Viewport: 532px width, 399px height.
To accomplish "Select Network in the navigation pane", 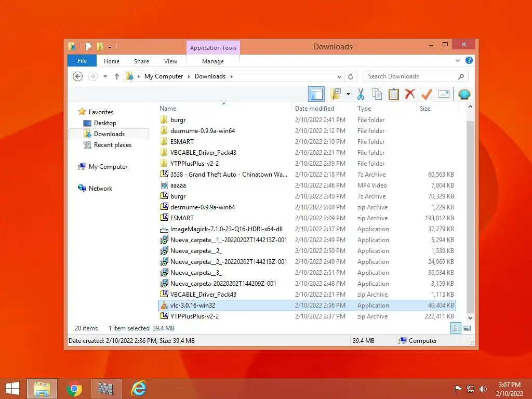I will (100, 188).
